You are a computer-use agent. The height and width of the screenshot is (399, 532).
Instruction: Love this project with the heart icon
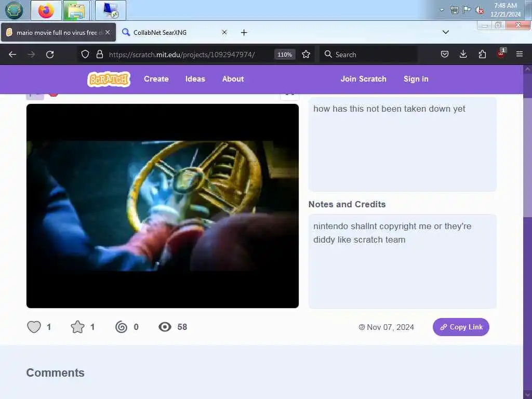tap(34, 327)
